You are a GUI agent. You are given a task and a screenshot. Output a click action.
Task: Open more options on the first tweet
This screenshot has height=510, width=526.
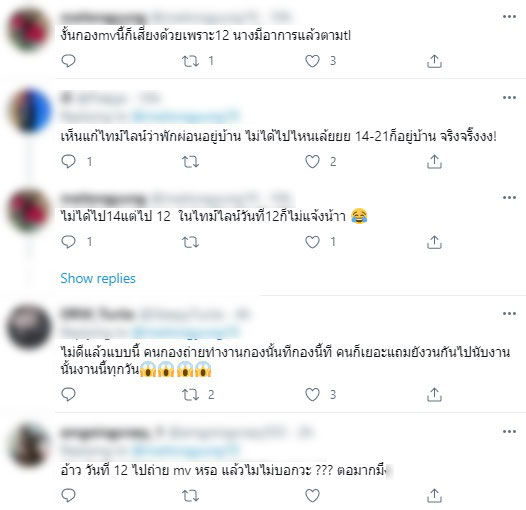click(509, 16)
